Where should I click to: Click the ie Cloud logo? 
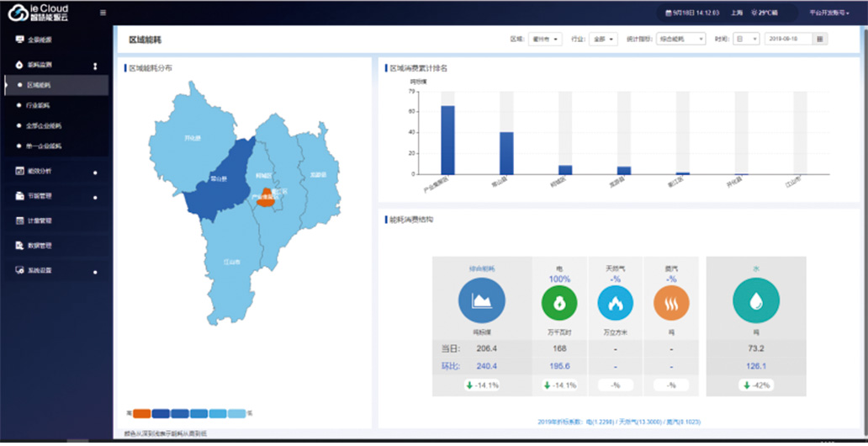point(38,12)
